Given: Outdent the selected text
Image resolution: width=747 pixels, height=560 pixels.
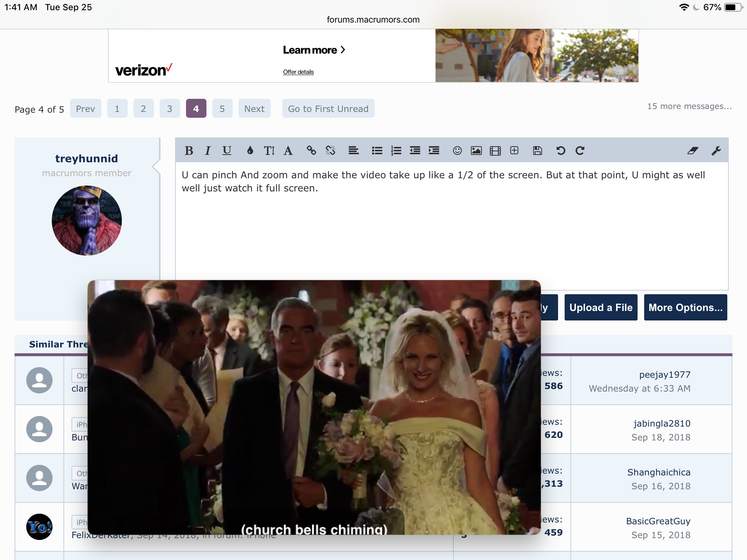Looking at the screenshot, I should 415,151.
